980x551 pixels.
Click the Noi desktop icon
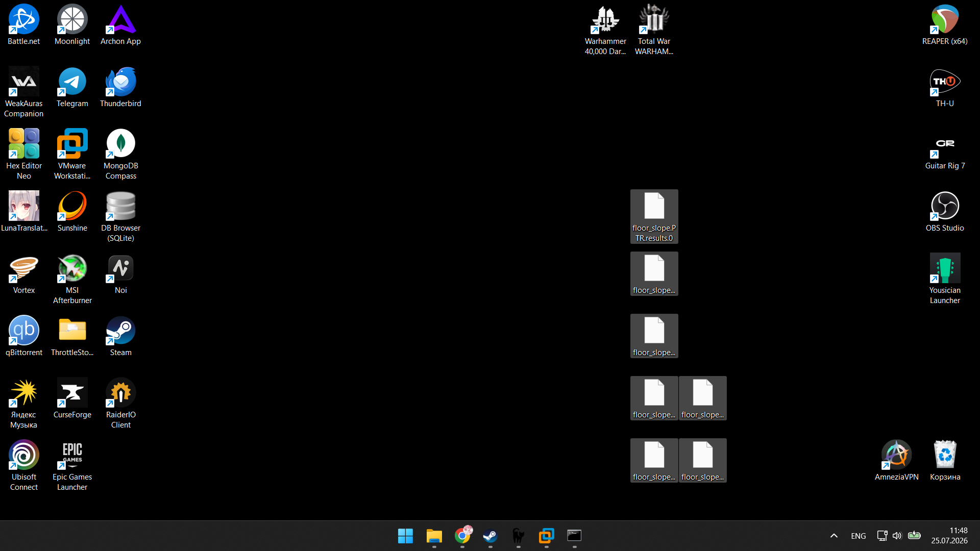coord(120,274)
